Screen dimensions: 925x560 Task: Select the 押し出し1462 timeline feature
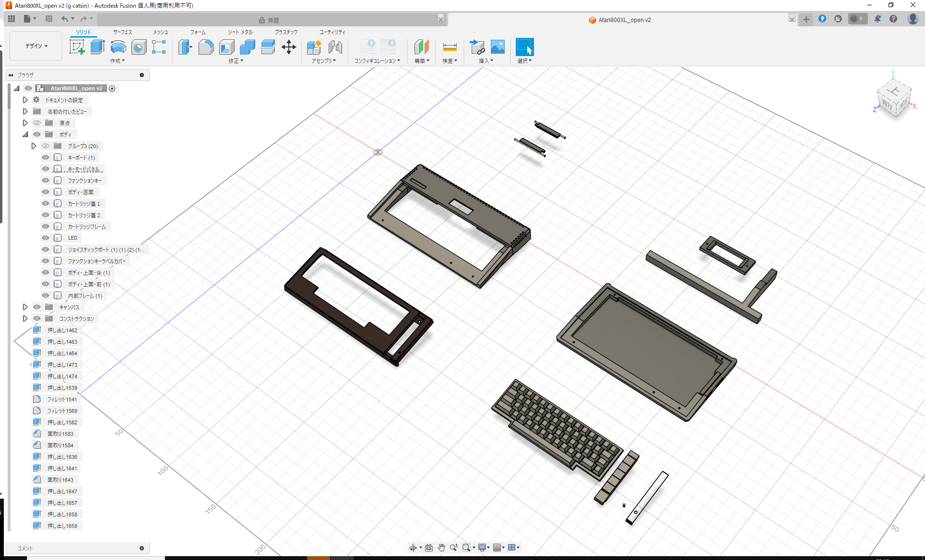click(62, 330)
